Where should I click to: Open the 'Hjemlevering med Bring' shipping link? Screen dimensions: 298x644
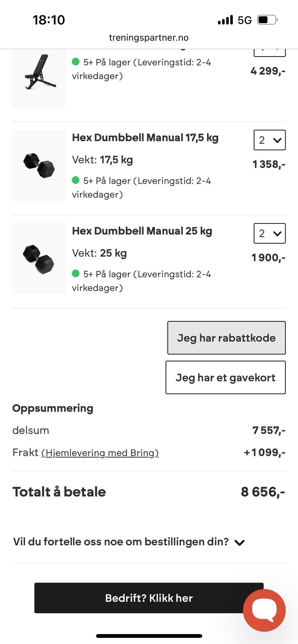pos(100,453)
